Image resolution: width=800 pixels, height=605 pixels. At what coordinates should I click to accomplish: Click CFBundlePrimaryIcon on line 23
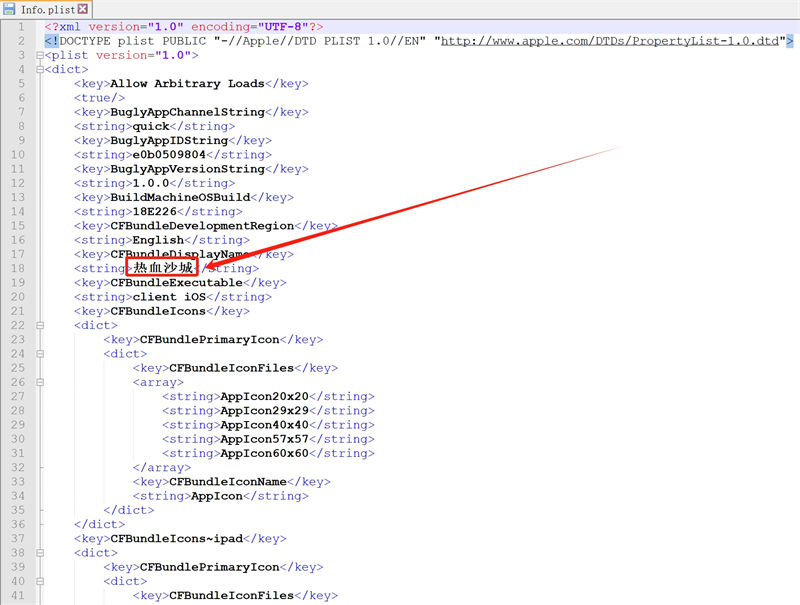(x=209, y=340)
